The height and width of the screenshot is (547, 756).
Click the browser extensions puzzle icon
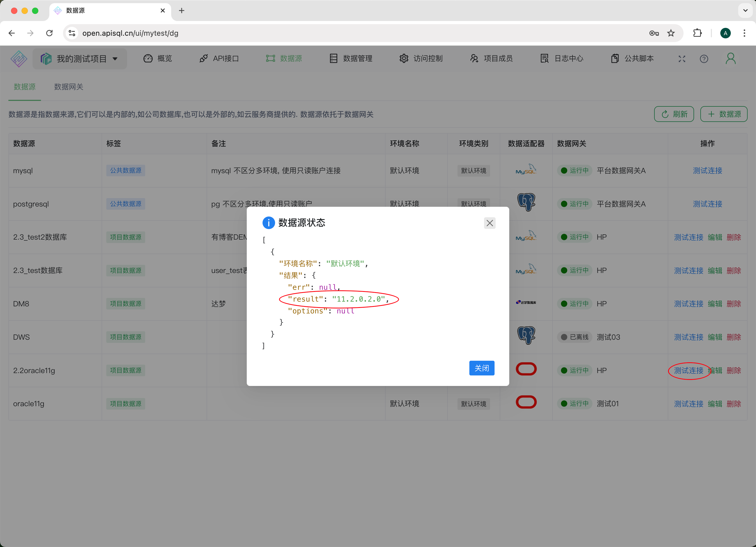pyautogui.click(x=697, y=33)
